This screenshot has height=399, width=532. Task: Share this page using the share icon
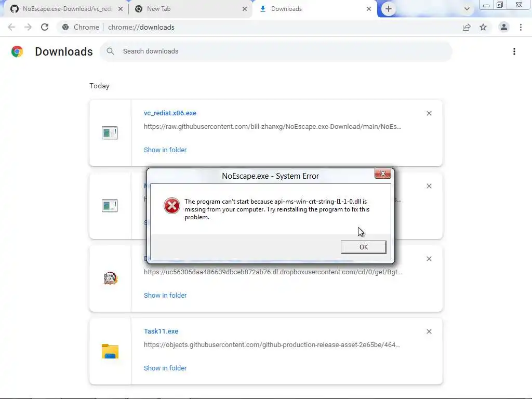point(467,27)
